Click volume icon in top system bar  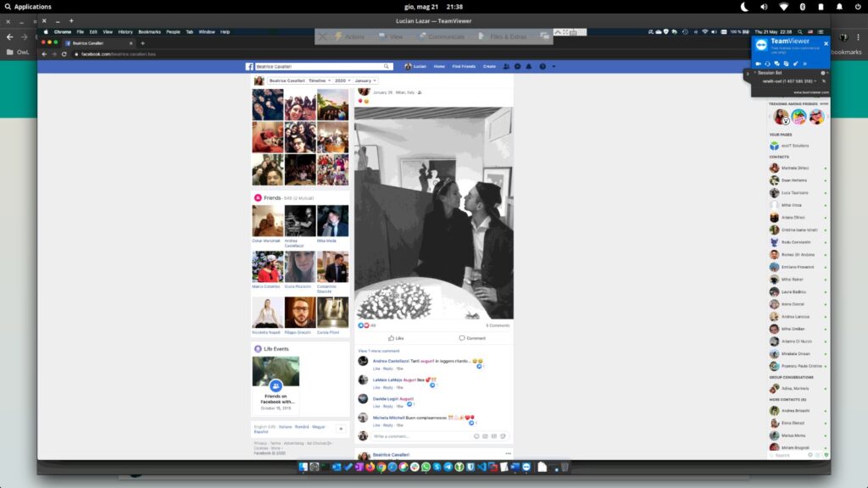764,7
